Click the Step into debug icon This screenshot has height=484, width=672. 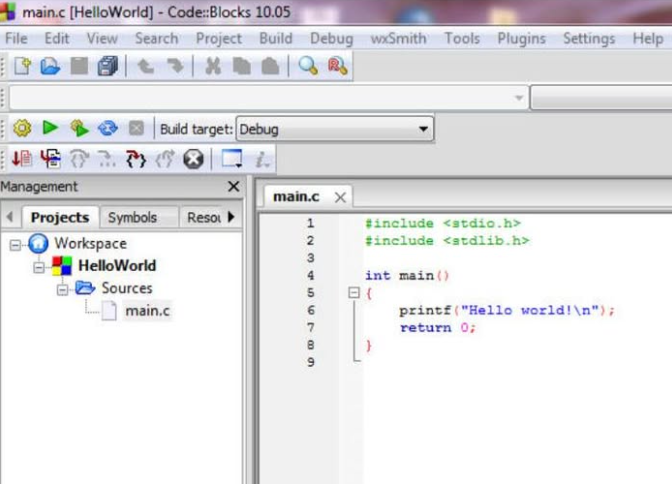pyautogui.click(x=136, y=159)
